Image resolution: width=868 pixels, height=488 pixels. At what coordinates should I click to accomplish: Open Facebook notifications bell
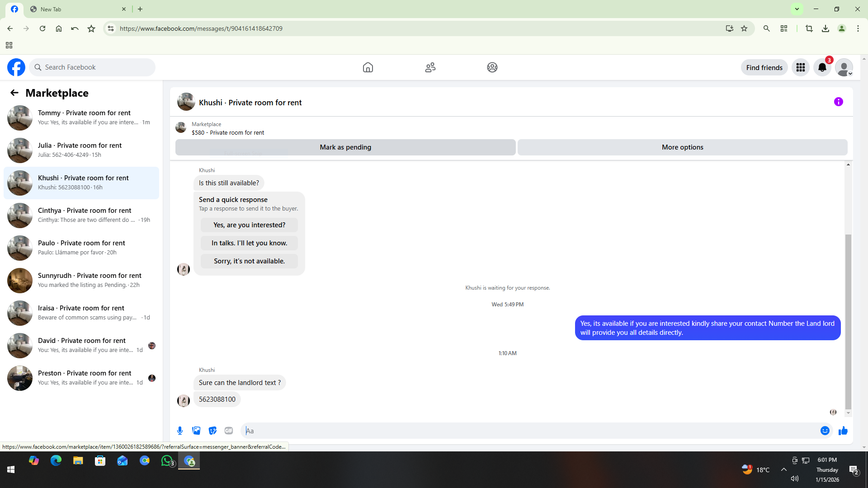click(x=822, y=67)
